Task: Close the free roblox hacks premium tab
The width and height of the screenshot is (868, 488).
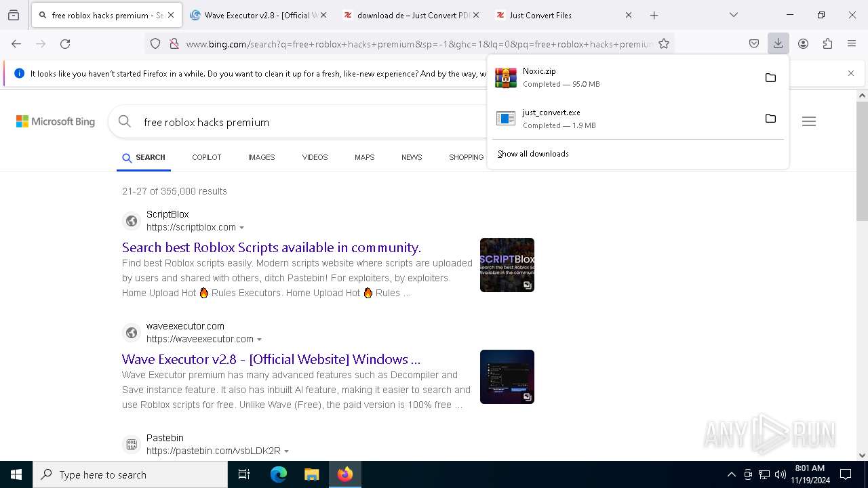Action: (x=171, y=15)
